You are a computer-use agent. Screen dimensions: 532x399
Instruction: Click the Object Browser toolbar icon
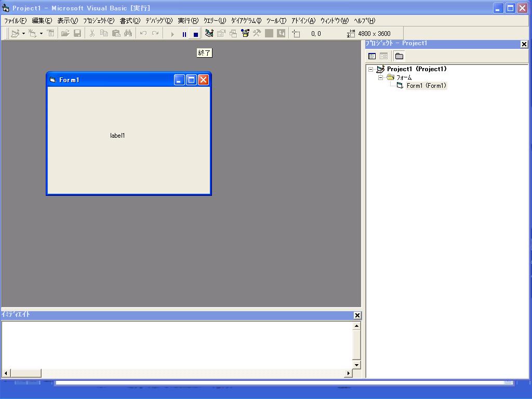[x=245, y=33]
